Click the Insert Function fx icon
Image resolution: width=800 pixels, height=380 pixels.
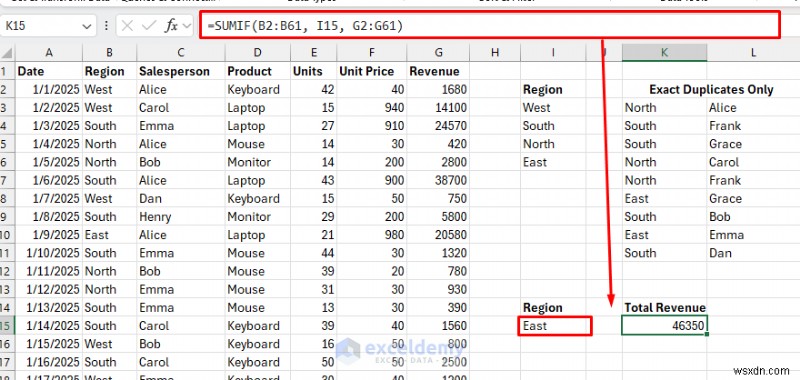(x=170, y=26)
